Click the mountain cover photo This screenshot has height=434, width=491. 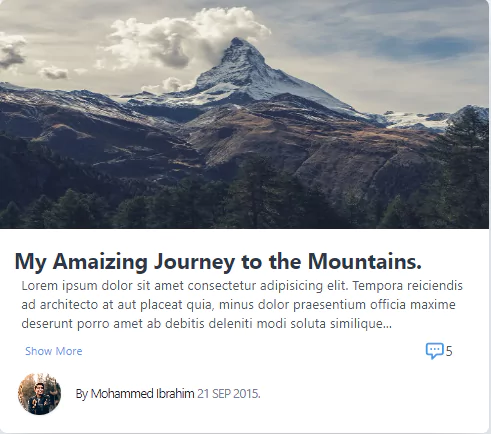point(244,114)
